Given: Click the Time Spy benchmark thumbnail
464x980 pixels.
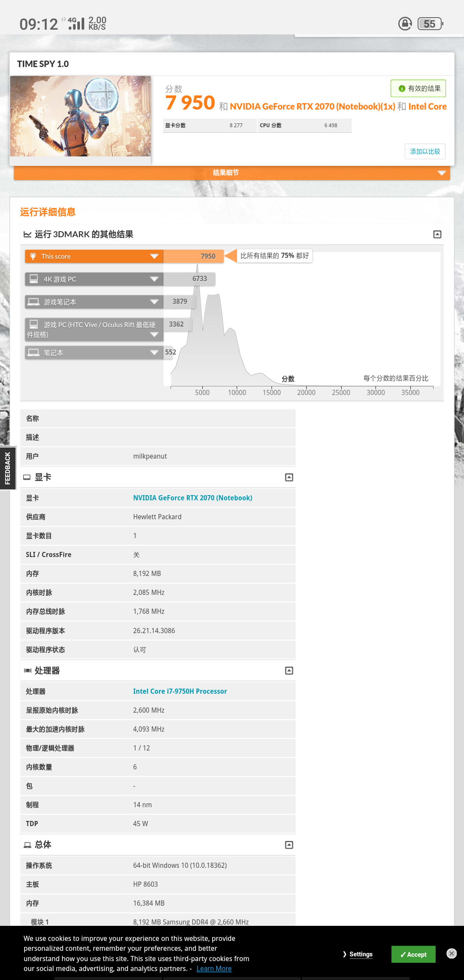Looking at the screenshot, I should (80, 116).
